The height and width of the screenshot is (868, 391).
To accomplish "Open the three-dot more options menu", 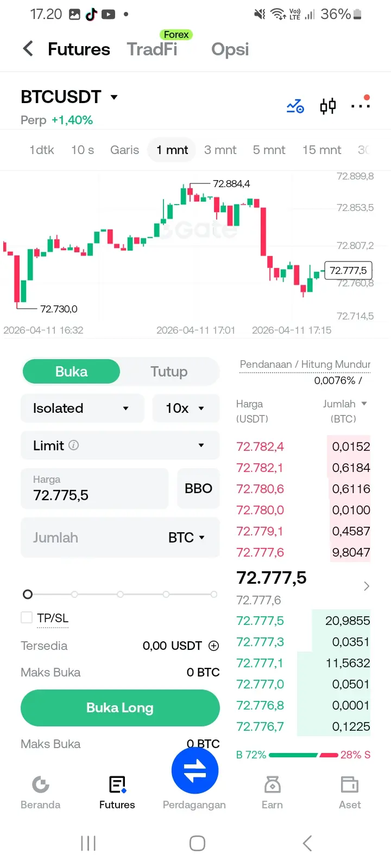I will tap(361, 105).
